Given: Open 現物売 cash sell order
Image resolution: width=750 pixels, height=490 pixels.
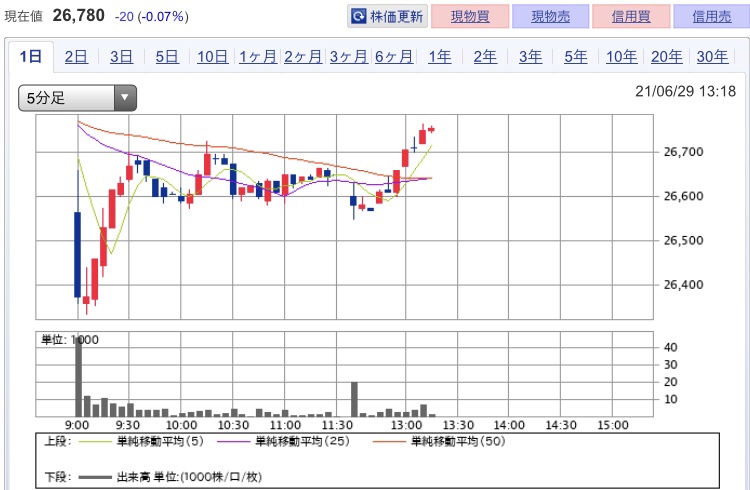Looking at the screenshot, I should click(x=550, y=16).
